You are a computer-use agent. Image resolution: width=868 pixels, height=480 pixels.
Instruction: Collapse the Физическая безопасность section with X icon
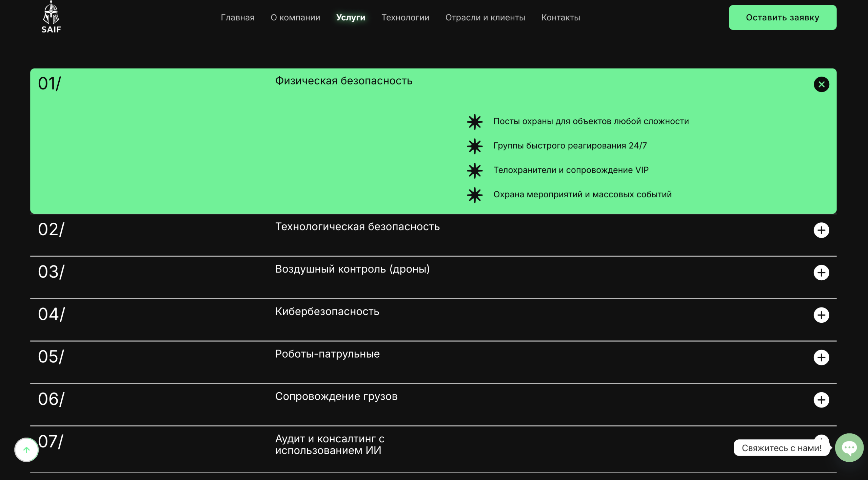(821, 84)
